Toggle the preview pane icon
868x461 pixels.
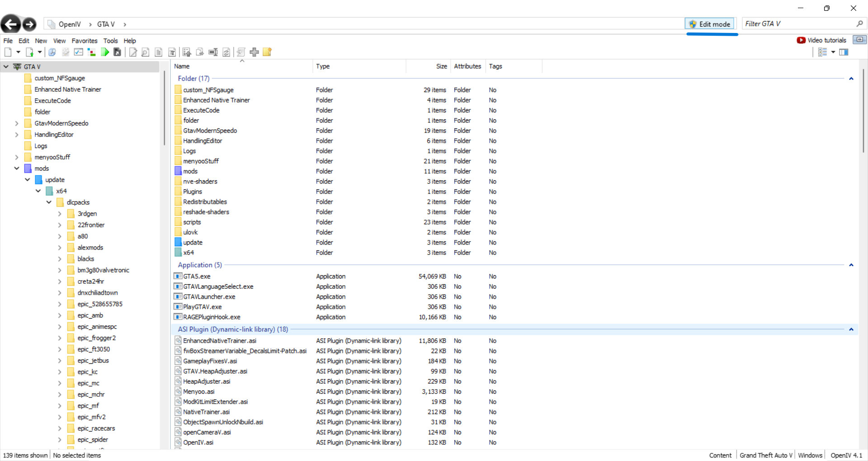pyautogui.click(x=844, y=52)
